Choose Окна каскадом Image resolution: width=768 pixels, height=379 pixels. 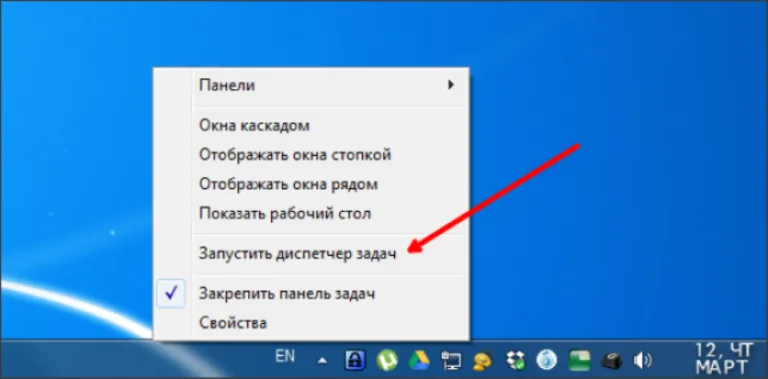[312, 125]
